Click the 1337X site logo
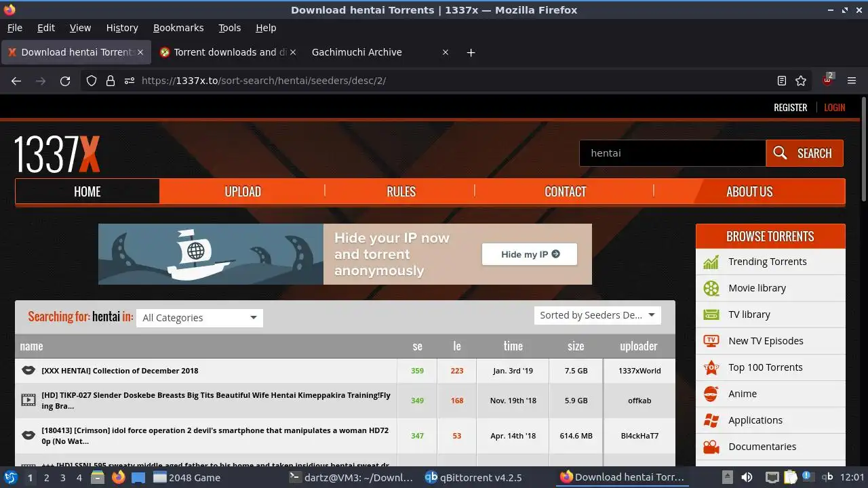This screenshot has width=868, height=488. click(57, 154)
